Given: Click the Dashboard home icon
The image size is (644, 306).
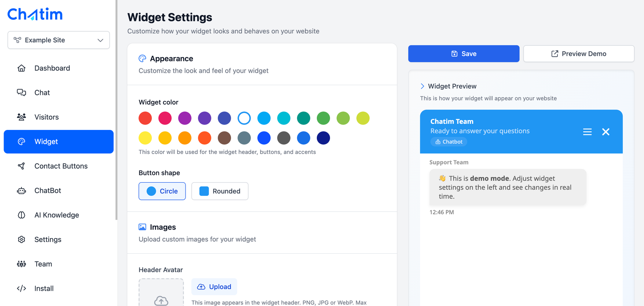Looking at the screenshot, I should coord(21,68).
